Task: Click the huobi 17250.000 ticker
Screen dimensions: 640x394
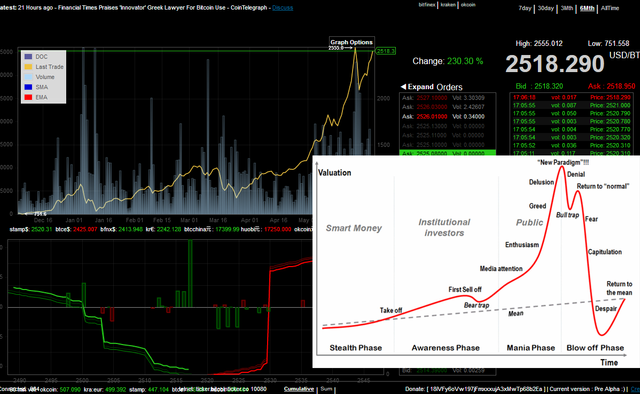Action: pyautogui.click(x=266, y=229)
